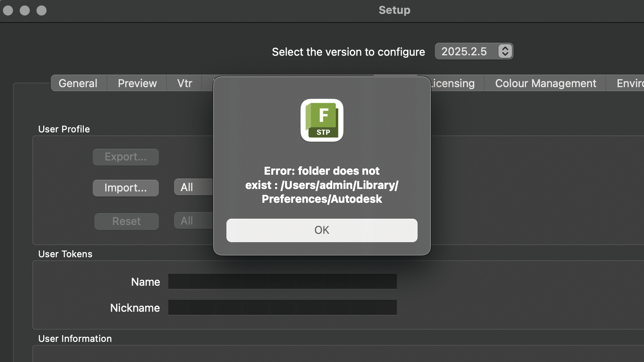Zoom the Setup window with the third title-bar button

click(x=42, y=10)
